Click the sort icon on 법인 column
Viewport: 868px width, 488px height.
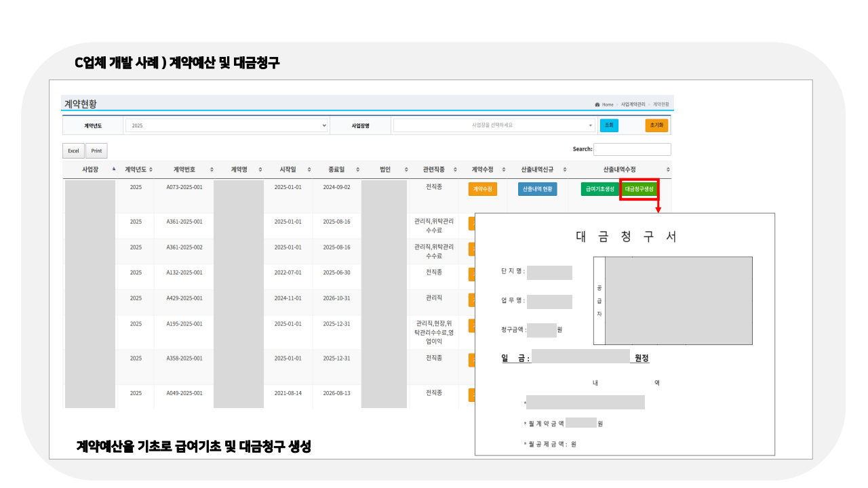click(x=407, y=169)
